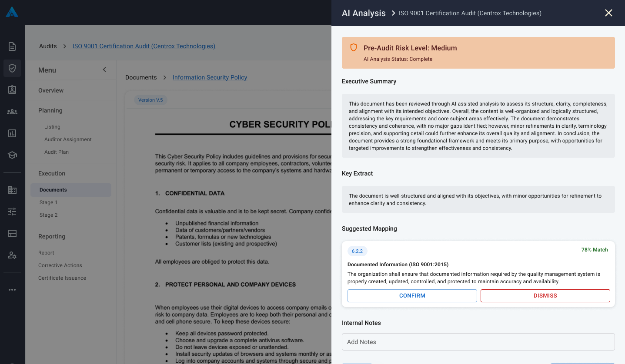Click the Reporting section header

[x=52, y=236]
